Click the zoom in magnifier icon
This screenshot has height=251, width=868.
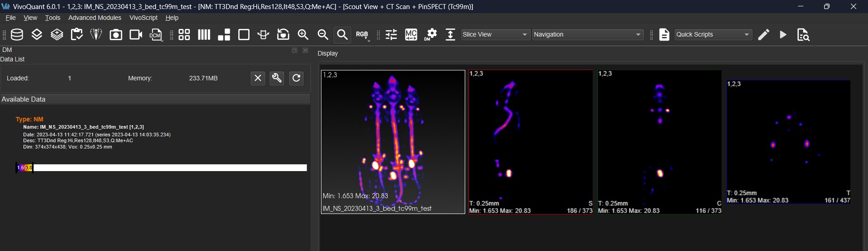303,35
